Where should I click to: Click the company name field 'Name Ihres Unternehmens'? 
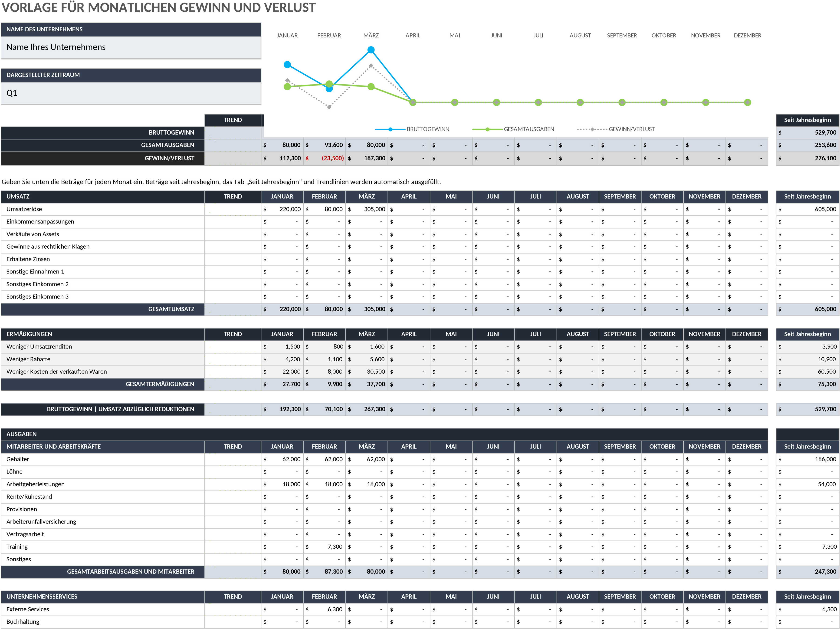(x=131, y=47)
